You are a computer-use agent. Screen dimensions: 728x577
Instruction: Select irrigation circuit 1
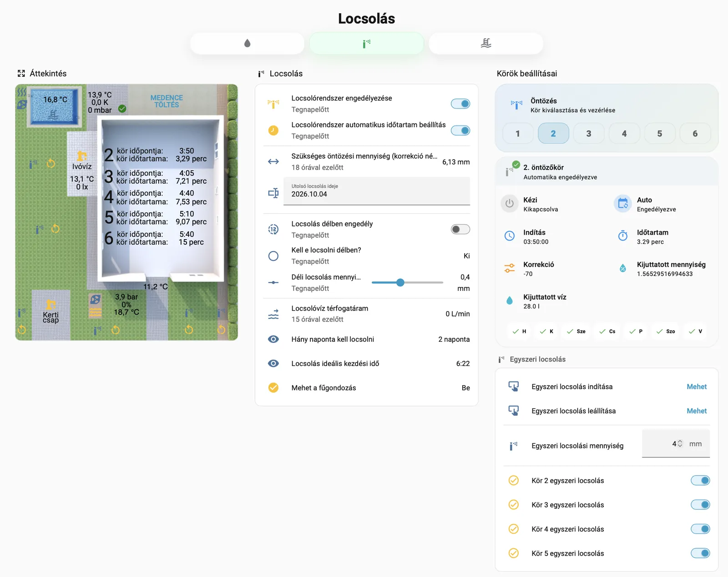(518, 133)
